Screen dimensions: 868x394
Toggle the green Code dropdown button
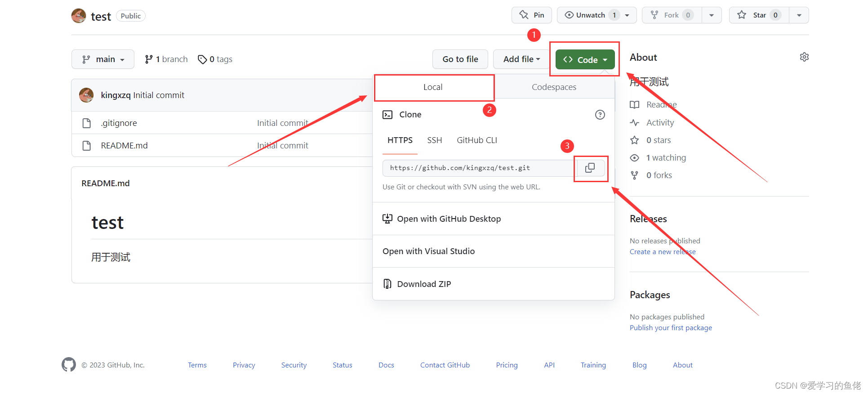pos(585,59)
